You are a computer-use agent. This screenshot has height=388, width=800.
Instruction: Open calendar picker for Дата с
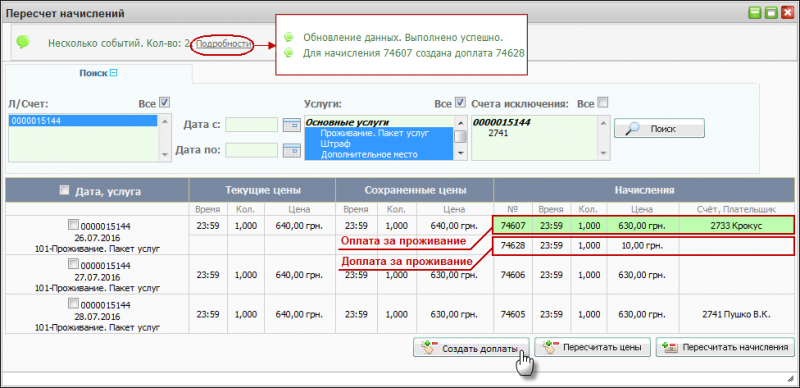click(292, 125)
